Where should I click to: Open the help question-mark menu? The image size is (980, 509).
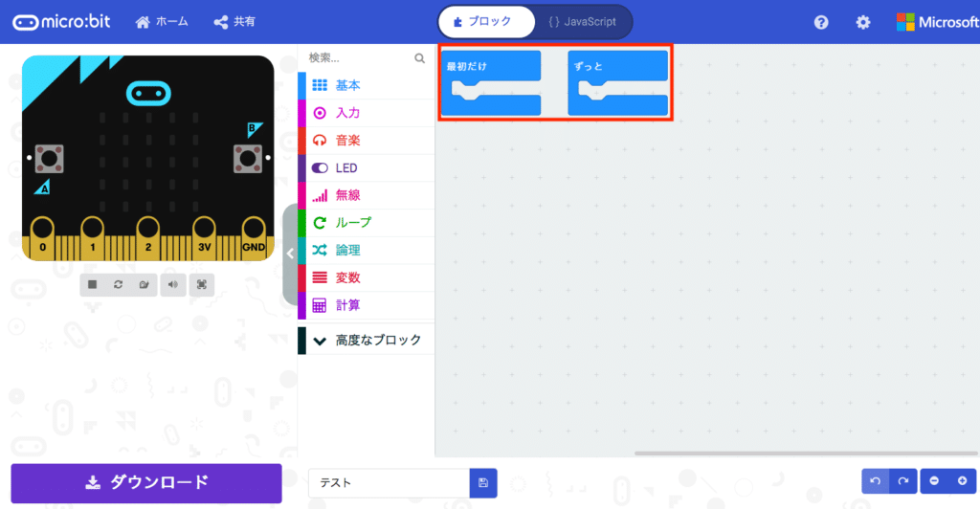click(x=821, y=22)
